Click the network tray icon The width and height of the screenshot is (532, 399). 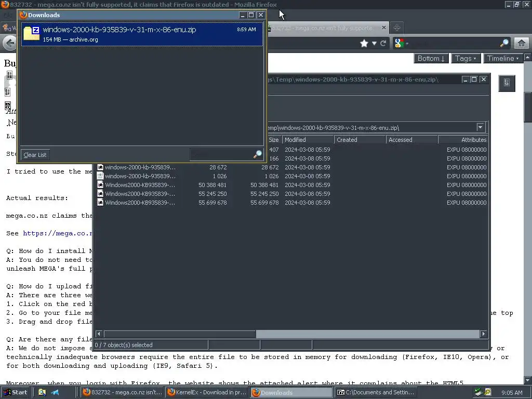pyautogui.click(x=478, y=393)
